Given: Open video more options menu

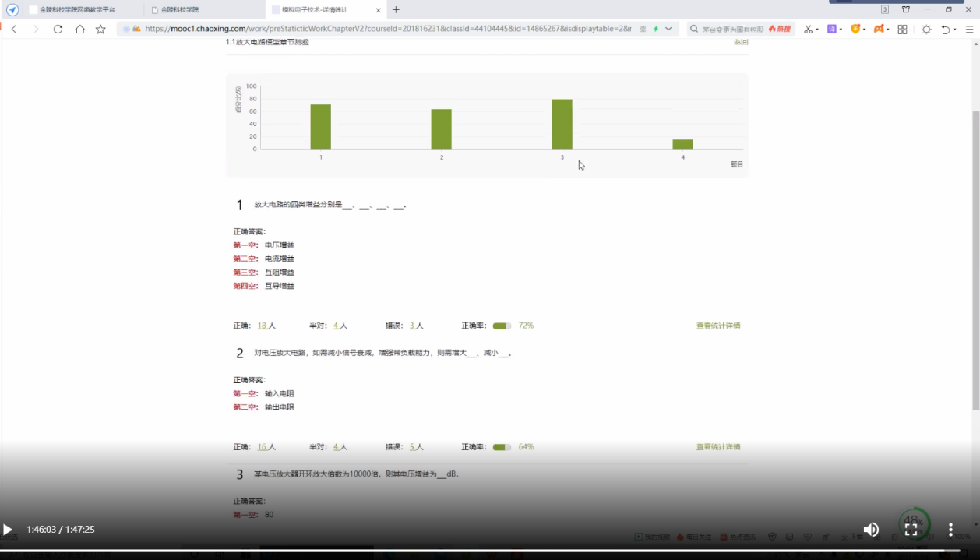Looking at the screenshot, I should click(x=950, y=530).
